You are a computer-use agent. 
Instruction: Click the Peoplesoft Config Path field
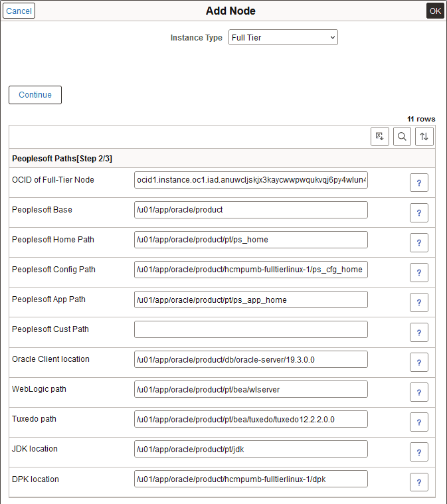pos(251,270)
